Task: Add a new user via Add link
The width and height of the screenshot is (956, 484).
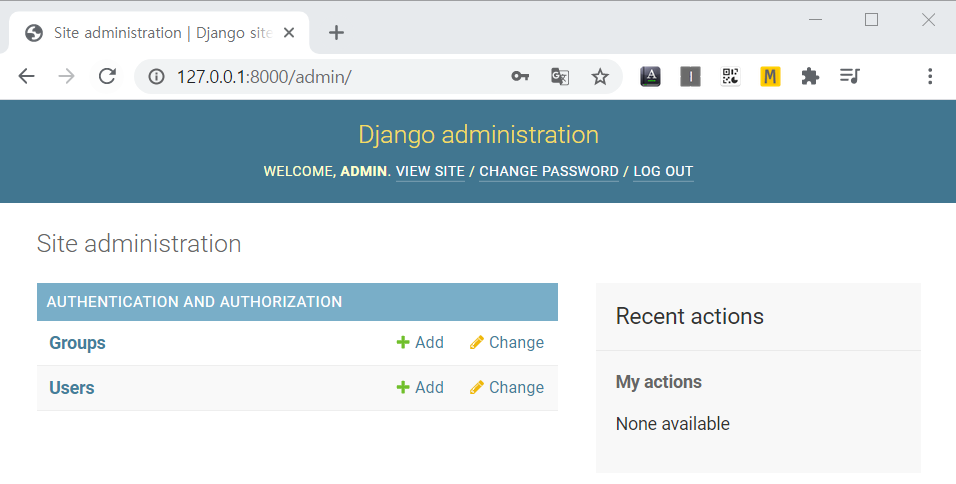Action: coord(420,388)
